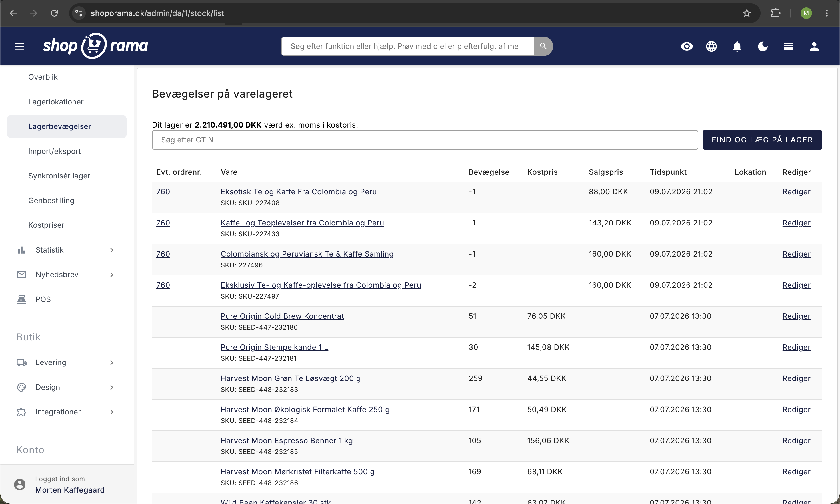Viewport: 840px width, 504px height.
Task: Select Lagerlokationer in the sidebar
Action: pos(56,102)
